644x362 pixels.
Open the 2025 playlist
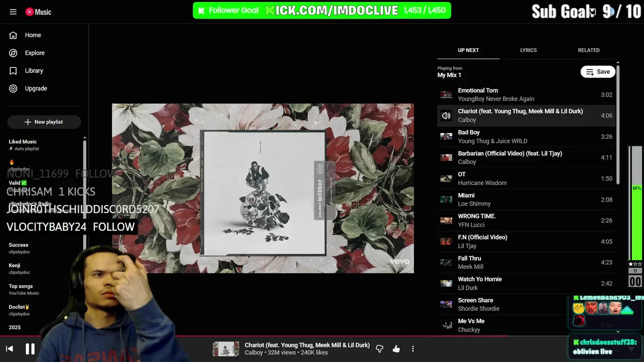(15, 327)
